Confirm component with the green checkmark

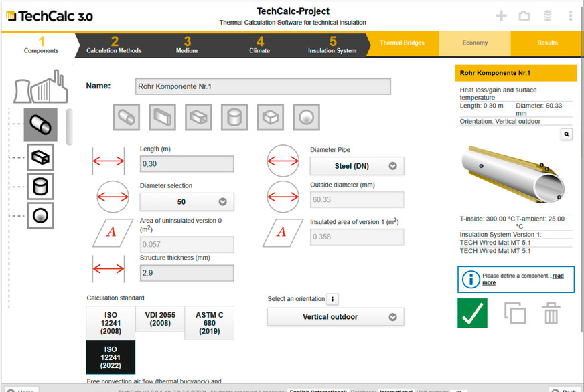472,313
